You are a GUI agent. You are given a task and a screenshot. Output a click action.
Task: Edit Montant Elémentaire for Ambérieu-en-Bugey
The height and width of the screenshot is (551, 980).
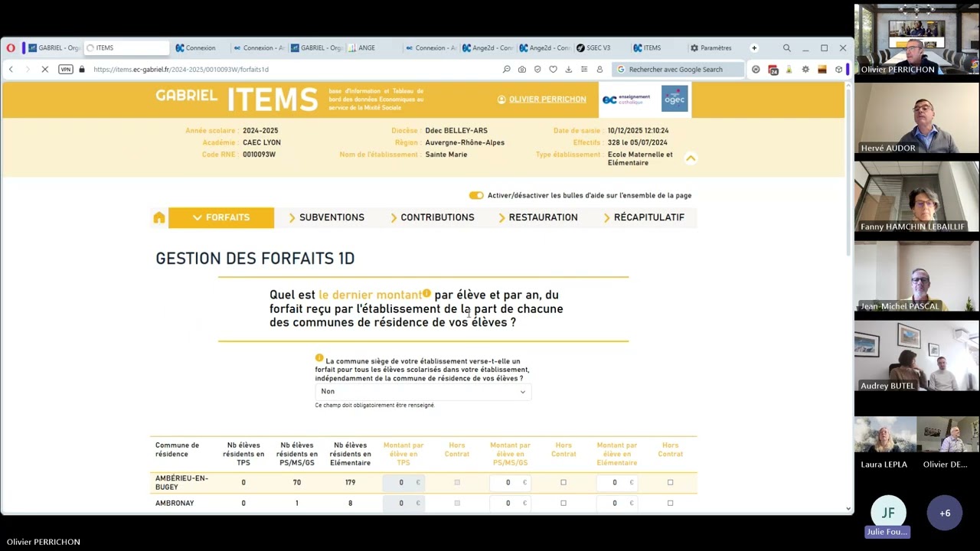616,482
